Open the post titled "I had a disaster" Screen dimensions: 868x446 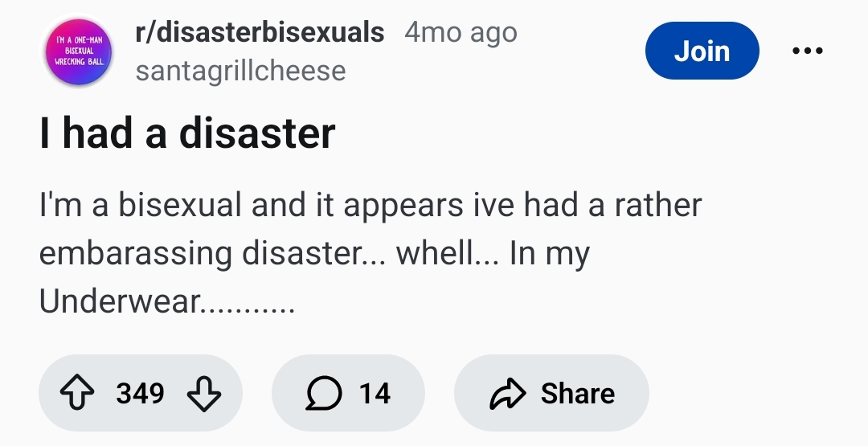pos(187,133)
